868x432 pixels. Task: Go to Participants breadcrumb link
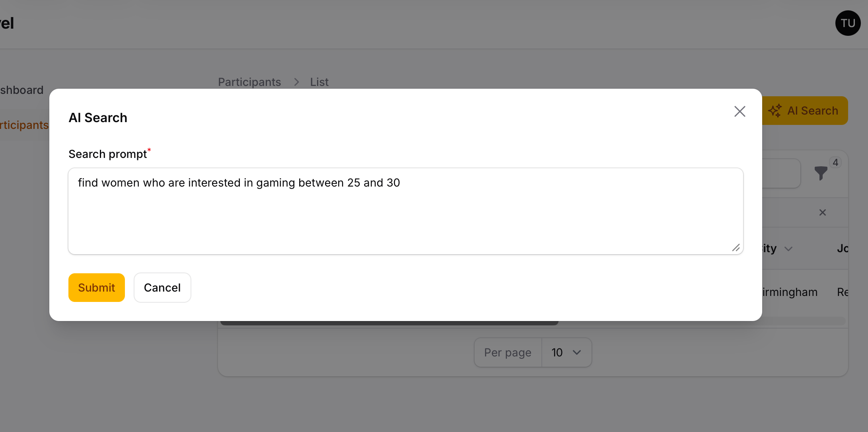249,82
